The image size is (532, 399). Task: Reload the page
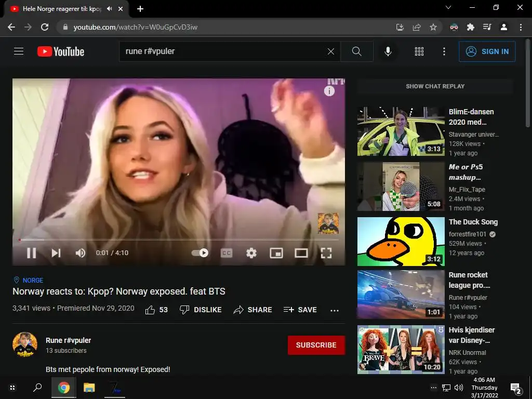pyautogui.click(x=45, y=27)
